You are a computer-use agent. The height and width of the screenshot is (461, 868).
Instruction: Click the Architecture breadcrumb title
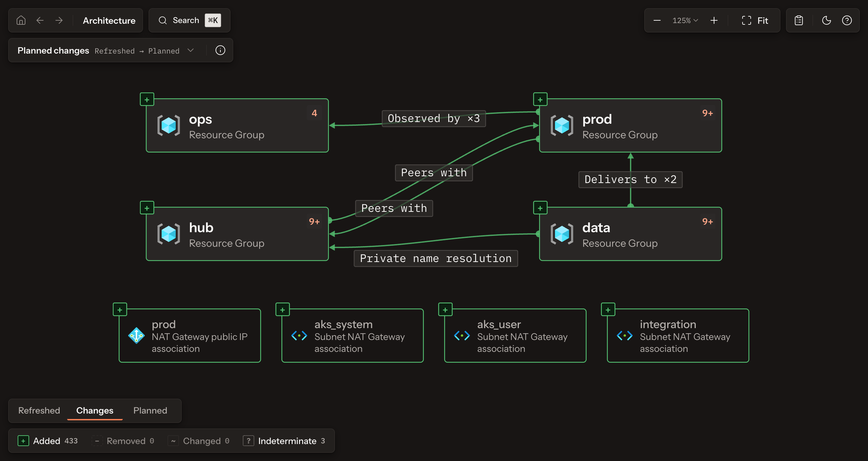point(109,21)
